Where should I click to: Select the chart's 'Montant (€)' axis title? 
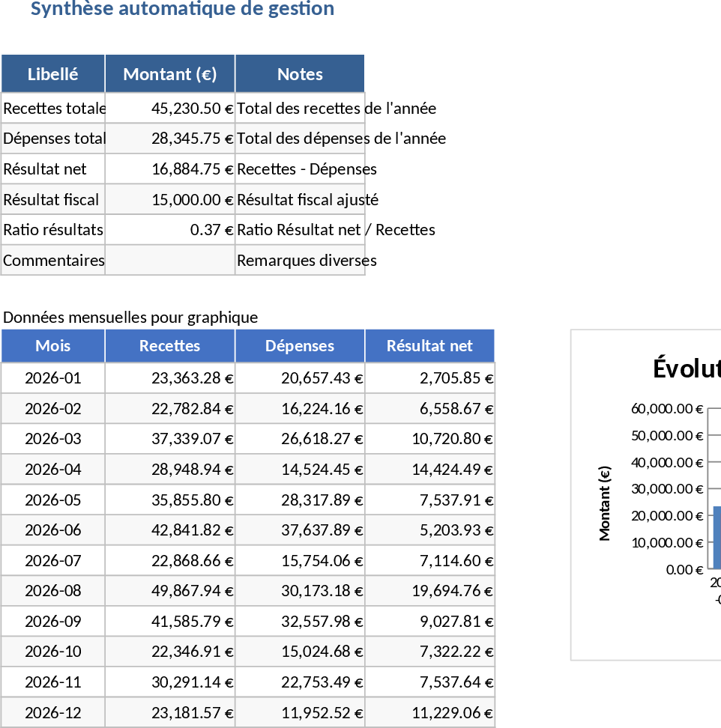coord(605,503)
